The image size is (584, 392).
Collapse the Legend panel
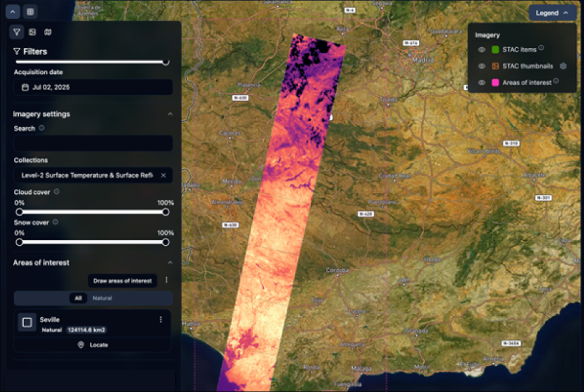point(553,13)
